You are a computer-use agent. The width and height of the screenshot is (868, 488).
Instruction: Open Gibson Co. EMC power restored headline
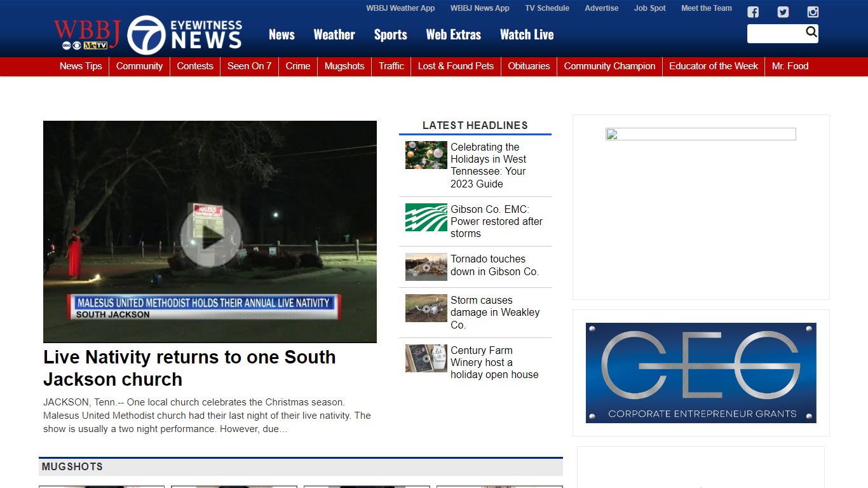pos(496,221)
